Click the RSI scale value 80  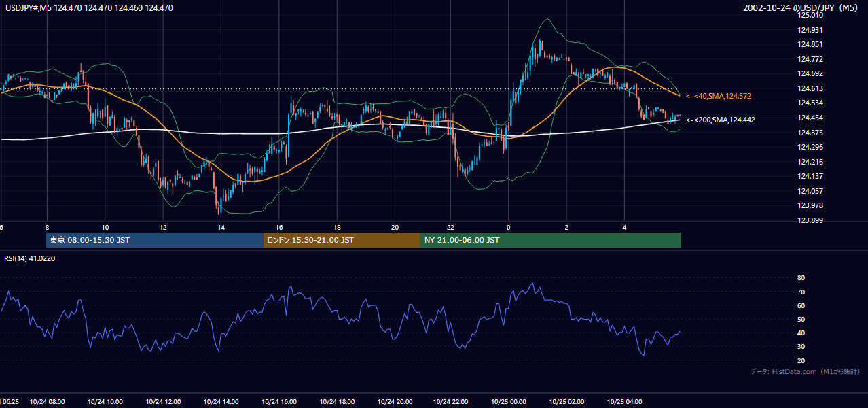(x=801, y=278)
